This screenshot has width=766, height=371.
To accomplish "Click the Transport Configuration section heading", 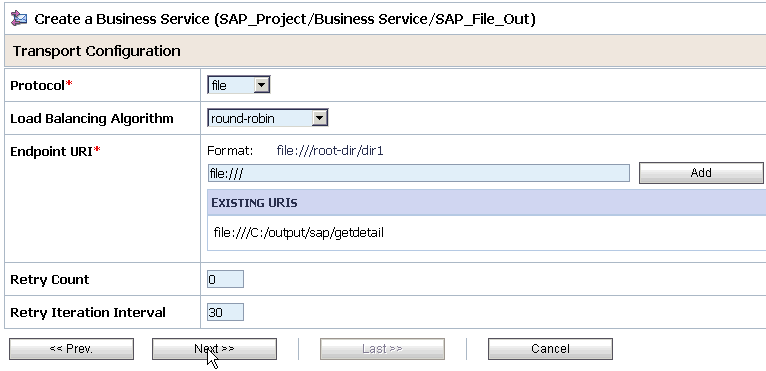I will click(x=97, y=51).
